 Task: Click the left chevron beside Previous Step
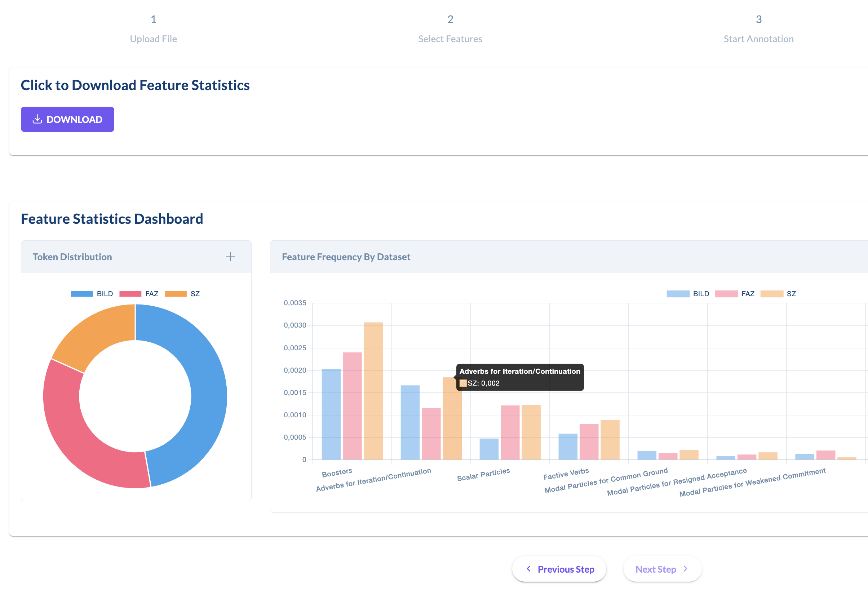tap(528, 569)
